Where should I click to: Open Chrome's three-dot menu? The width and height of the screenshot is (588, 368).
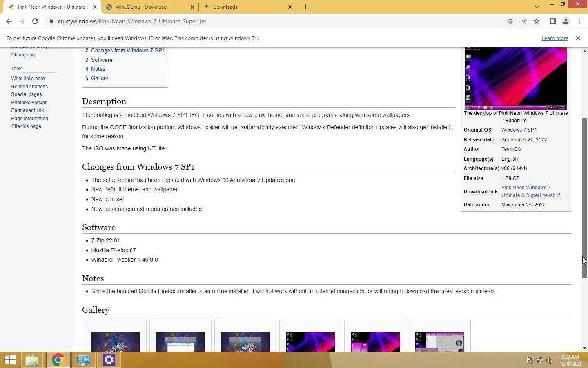click(579, 21)
